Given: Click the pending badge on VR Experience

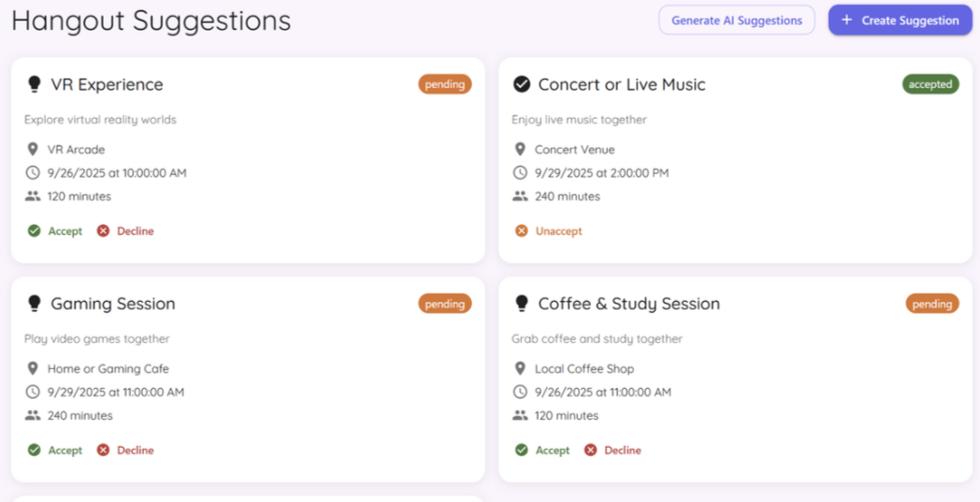Looking at the screenshot, I should (x=444, y=84).
